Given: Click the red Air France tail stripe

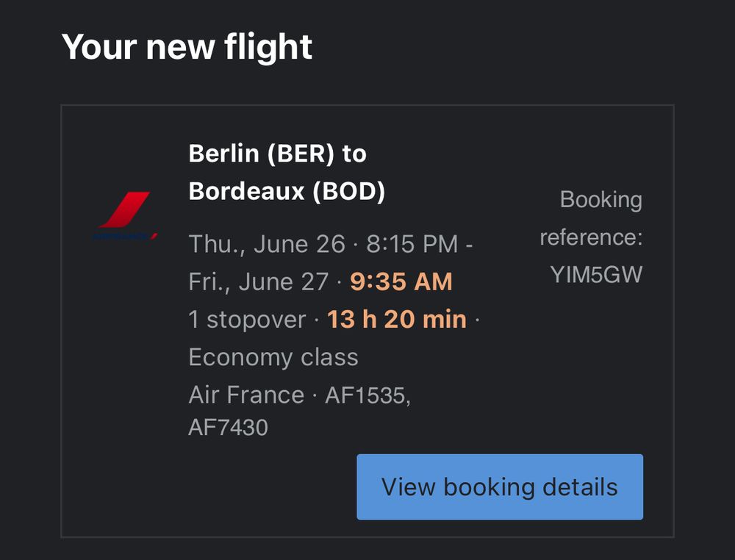Looking at the screenshot, I should click(125, 209).
